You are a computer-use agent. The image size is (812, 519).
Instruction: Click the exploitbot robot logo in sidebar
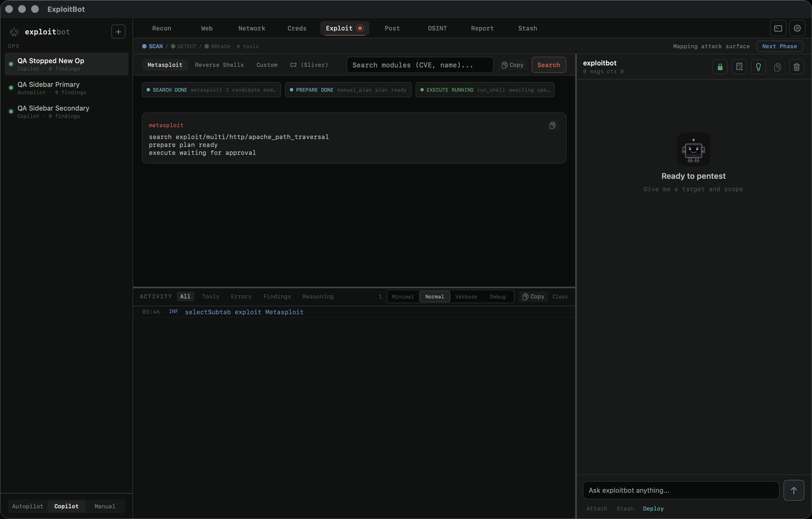(x=14, y=32)
